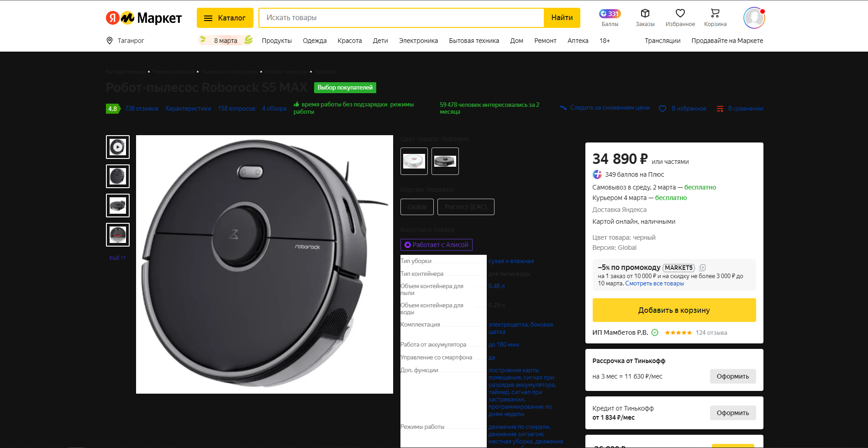The image size is (868, 448).
Task: Open the 4 обзора link
Action: 274,109
